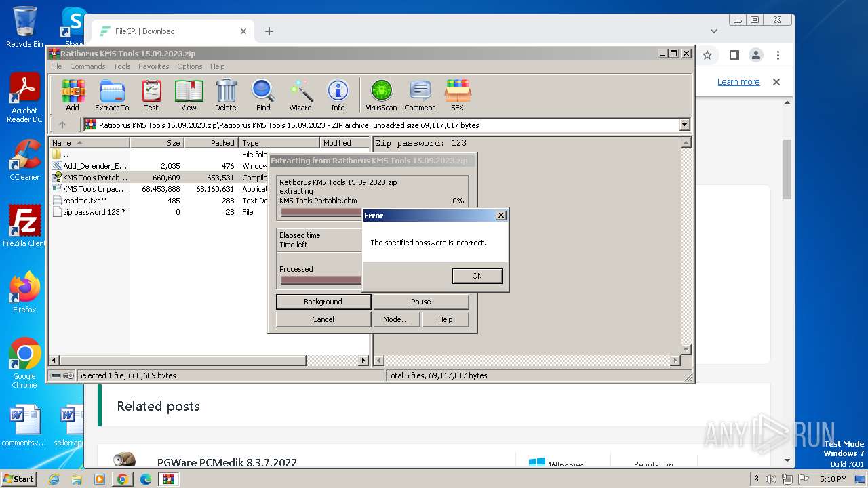Open Chrome side panel icon
868x488 pixels.
(734, 55)
